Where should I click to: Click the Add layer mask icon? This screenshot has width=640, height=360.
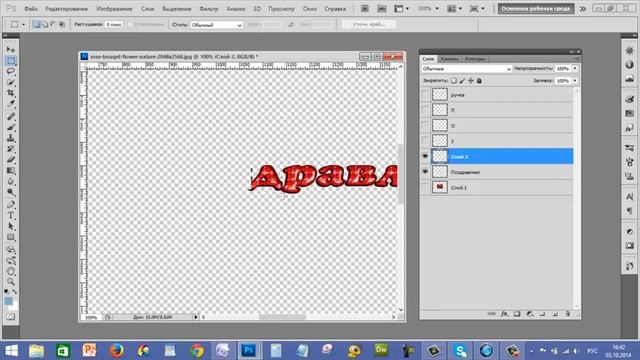pos(517,314)
